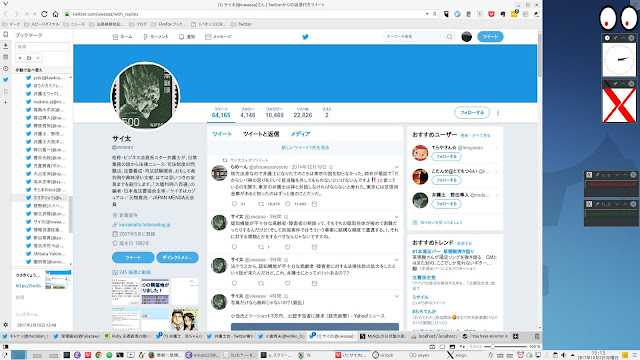This screenshot has width=640, height=360.
Task: Click the フォローする button on profile
Action: click(x=472, y=113)
